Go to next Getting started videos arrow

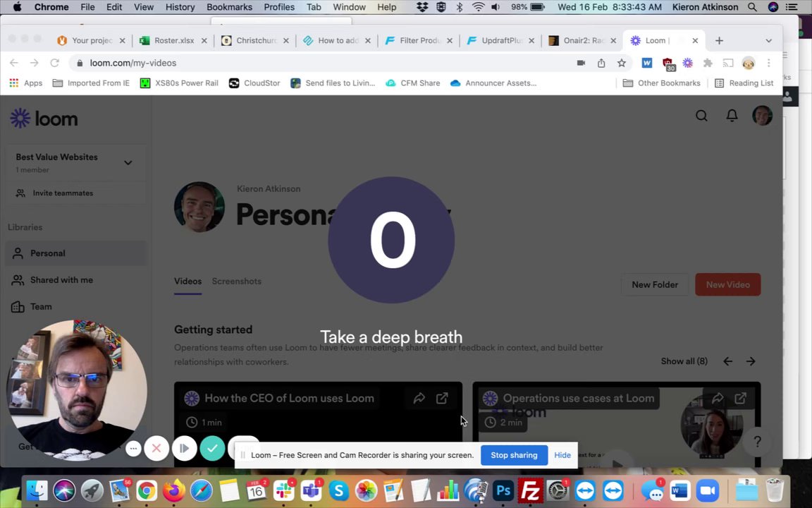[751, 361]
